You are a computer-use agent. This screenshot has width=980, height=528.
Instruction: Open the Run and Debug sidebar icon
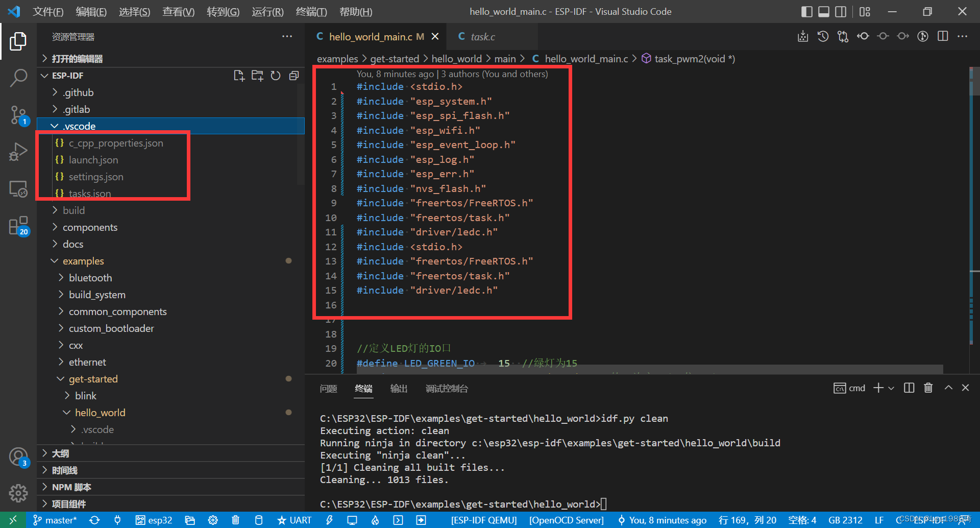click(x=18, y=152)
